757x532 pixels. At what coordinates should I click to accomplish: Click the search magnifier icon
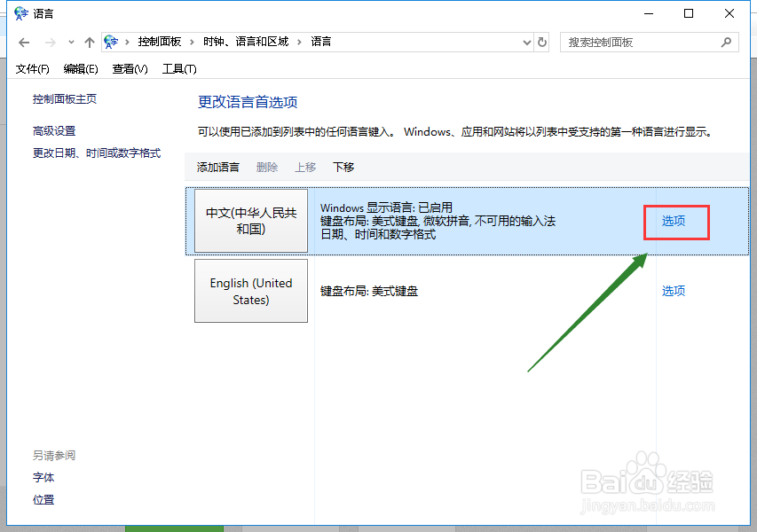725,42
